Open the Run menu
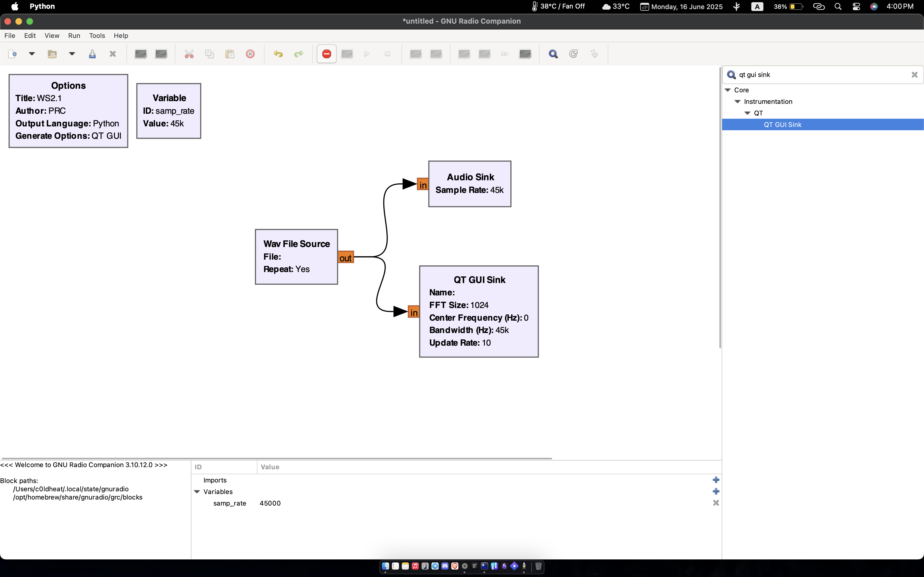Screen dimensions: 924x577 (x=74, y=35)
